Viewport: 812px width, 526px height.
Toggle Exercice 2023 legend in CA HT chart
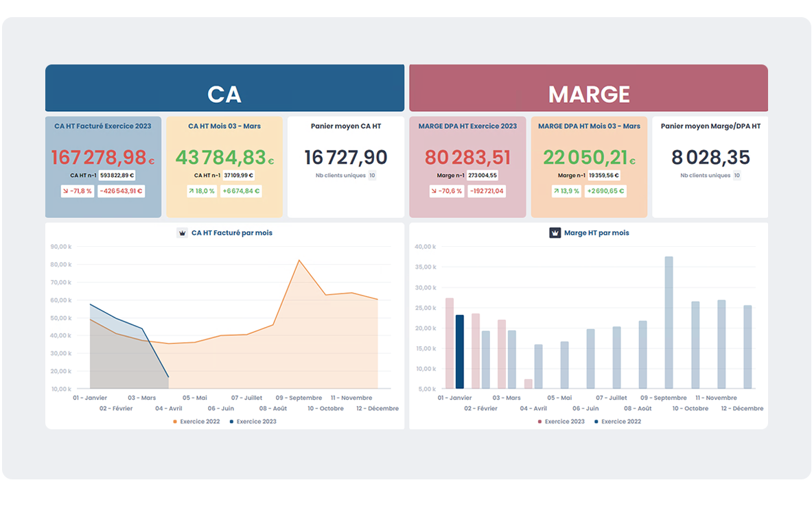tap(253, 421)
